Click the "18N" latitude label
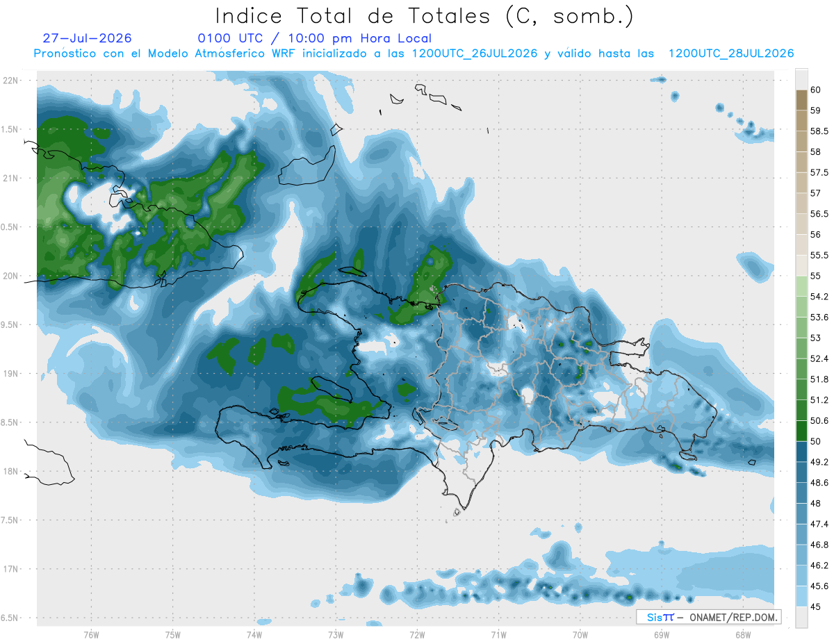 [x=11, y=472]
